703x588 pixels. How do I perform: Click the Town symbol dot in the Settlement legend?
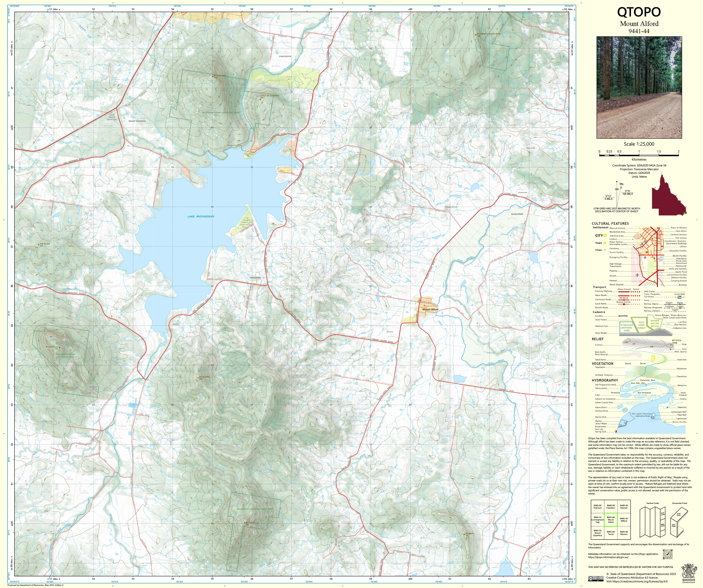(605, 243)
